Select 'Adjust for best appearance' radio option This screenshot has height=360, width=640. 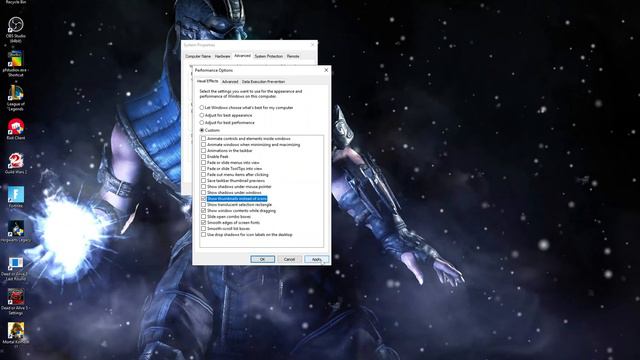click(202, 115)
